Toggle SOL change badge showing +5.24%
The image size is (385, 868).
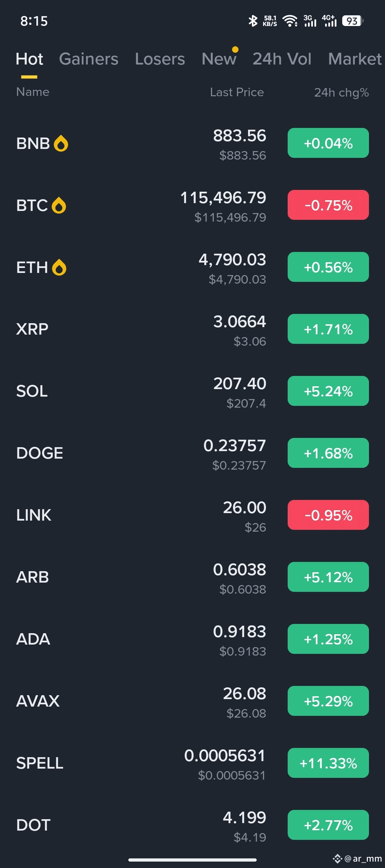(328, 391)
